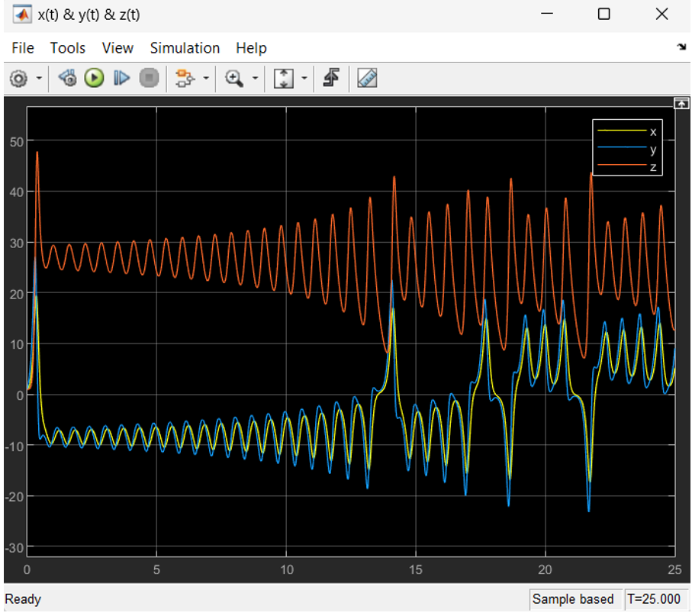Viewport: 692px width, 616px height.
Task: Expand dropdown beside highlight block icon
Action: coord(205,79)
